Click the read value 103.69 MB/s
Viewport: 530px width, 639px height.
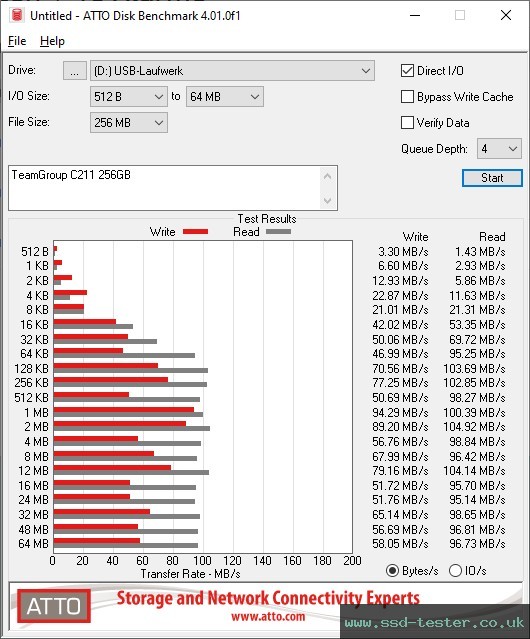coord(474,368)
